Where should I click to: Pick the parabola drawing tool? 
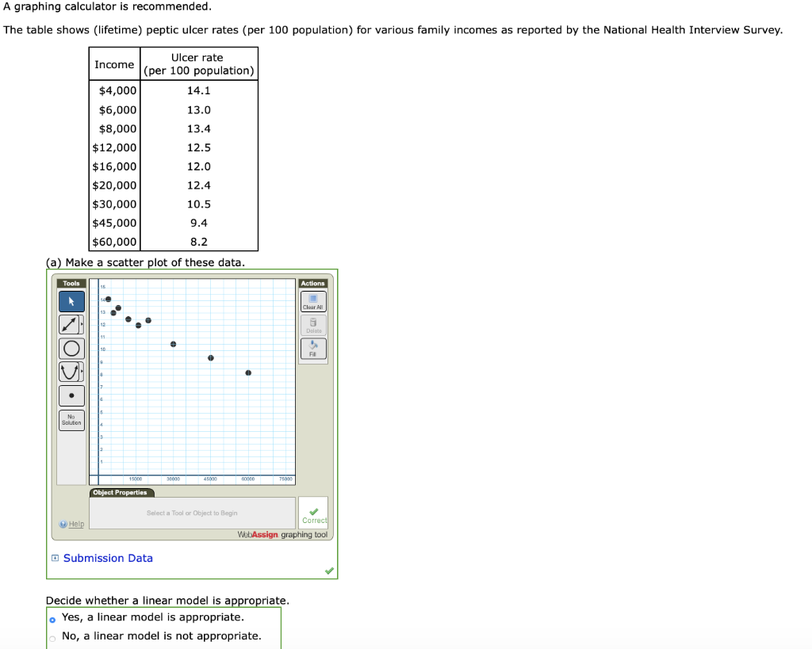click(69, 372)
